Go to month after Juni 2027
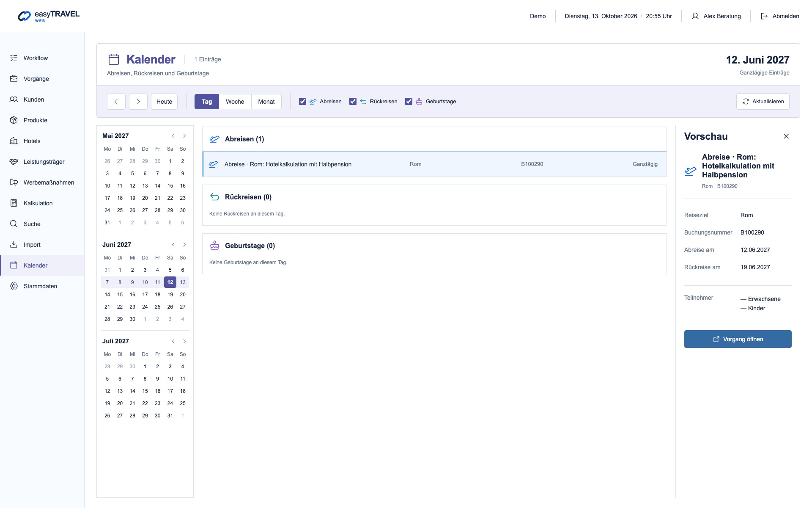Viewport: 812px width, 508px height. (184, 245)
